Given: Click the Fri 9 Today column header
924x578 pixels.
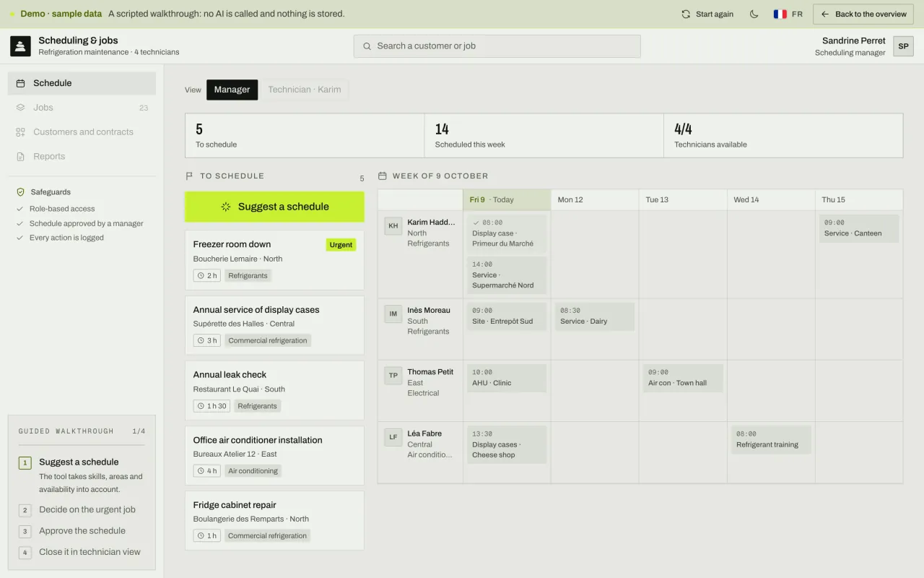Looking at the screenshot, I should [507, 199].
